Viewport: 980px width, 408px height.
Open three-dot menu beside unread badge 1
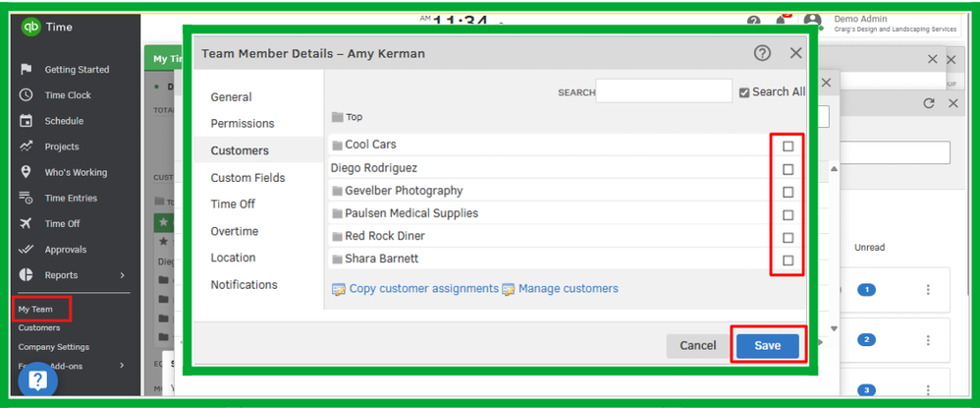(x=928, y=290)
